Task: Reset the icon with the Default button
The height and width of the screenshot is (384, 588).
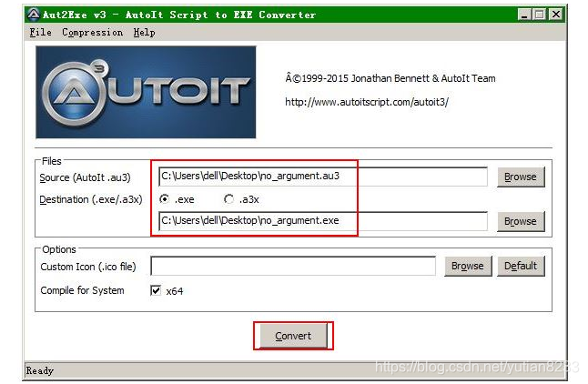Action: tap(521, 266)
